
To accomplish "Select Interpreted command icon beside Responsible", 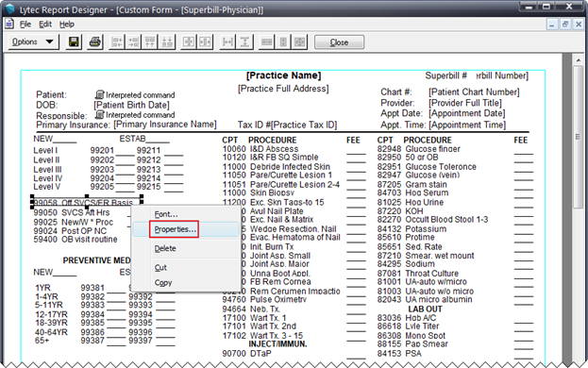I will tap(99, 114).
